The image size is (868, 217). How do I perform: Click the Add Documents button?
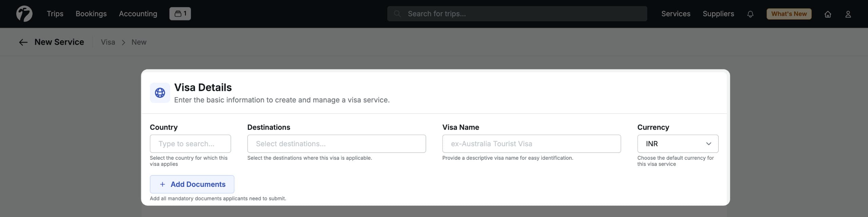pyautogui.click(x=192, y=184)
